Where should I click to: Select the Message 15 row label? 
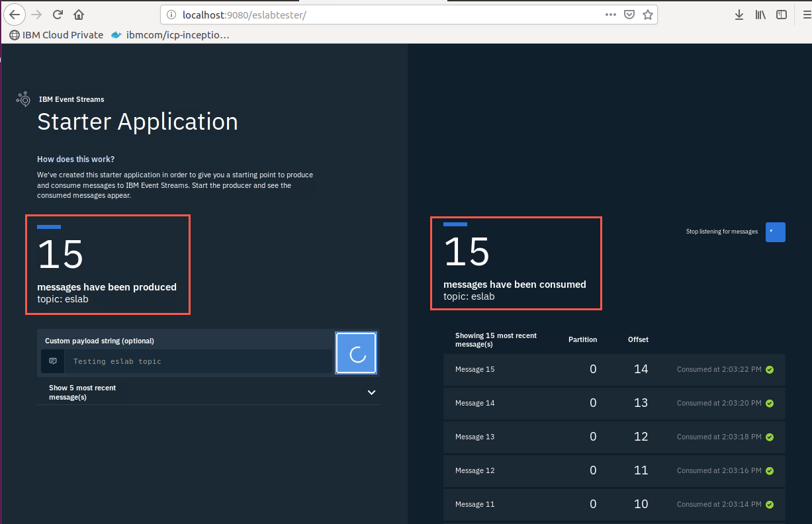click(474, 369)
